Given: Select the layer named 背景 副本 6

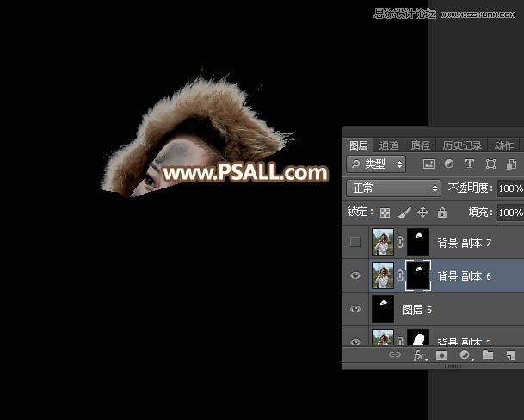Looking at the screenshot, I should (x=464, y=276).
